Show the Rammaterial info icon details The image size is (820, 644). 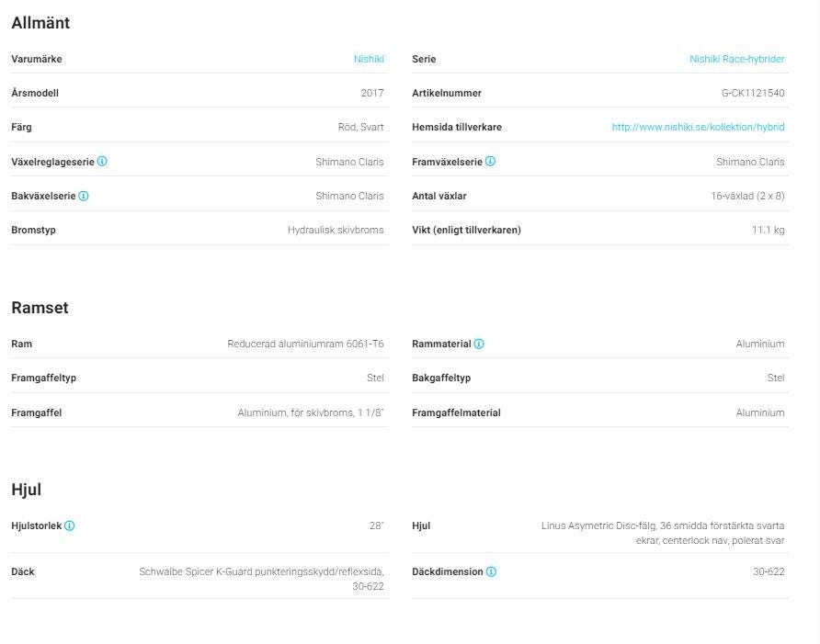coord(479,345)
